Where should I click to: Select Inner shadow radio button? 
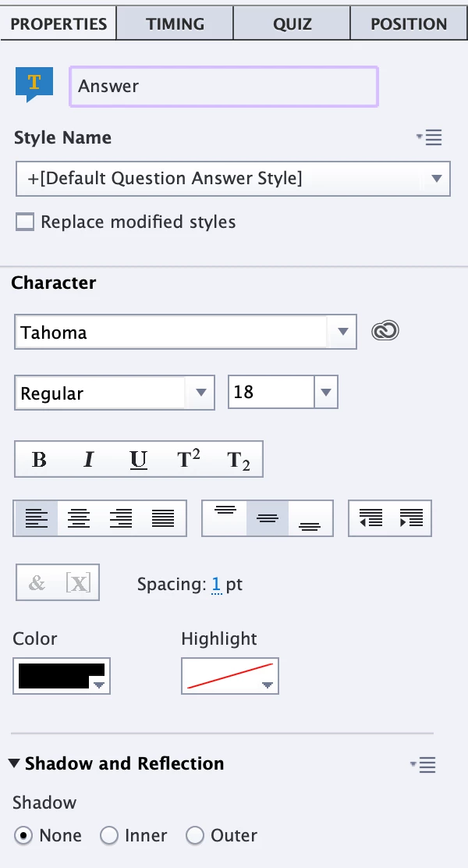109,835
